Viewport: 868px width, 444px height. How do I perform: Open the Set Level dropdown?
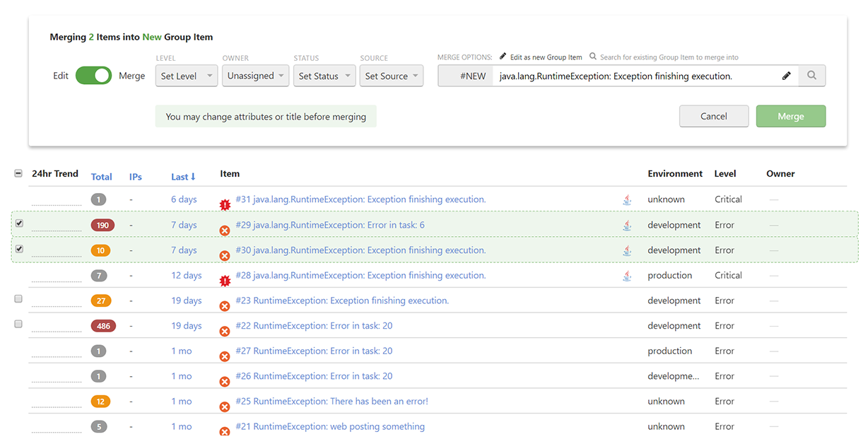coord(186,76)
